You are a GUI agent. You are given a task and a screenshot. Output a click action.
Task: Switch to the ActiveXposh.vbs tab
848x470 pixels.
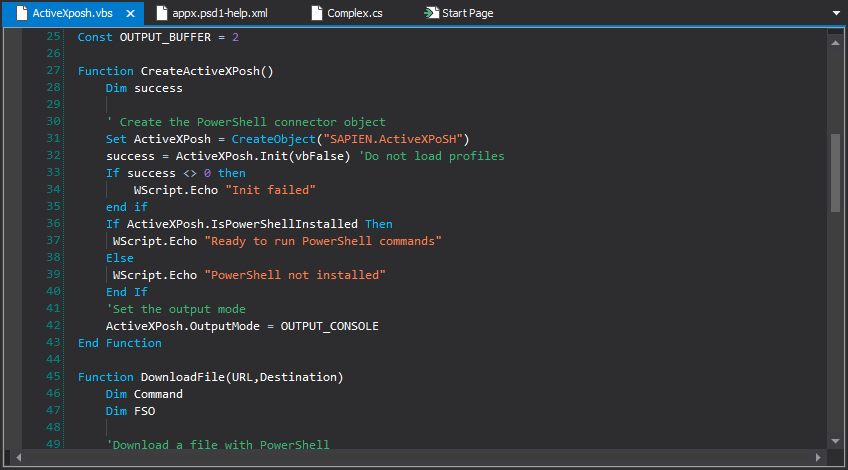click(x=72, y=13)
